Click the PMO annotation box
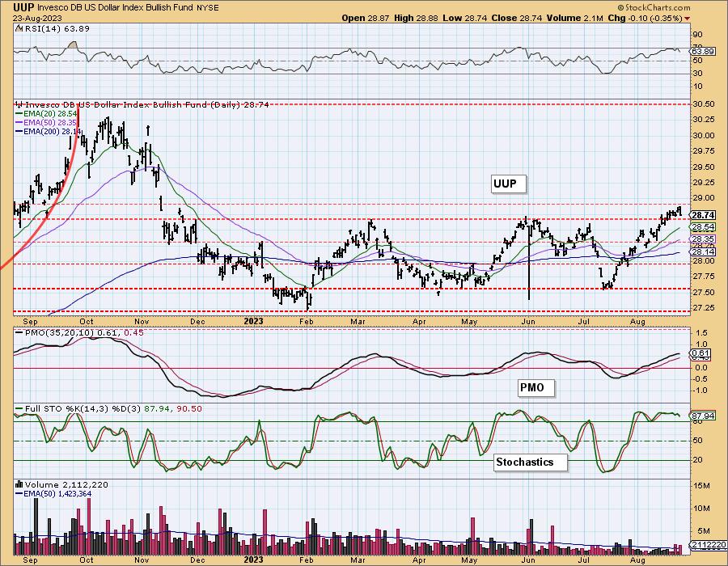This screenshot has height=566, width=728. coord(536,387)
